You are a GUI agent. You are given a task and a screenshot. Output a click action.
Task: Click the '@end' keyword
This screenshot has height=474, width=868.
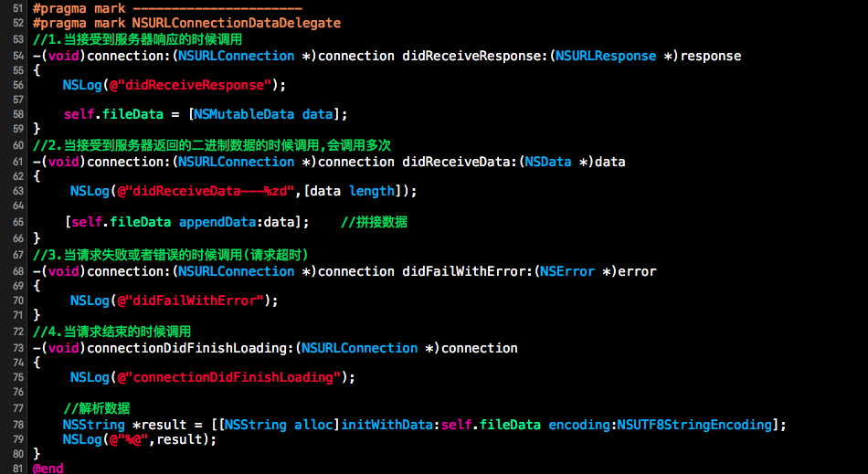48,469
